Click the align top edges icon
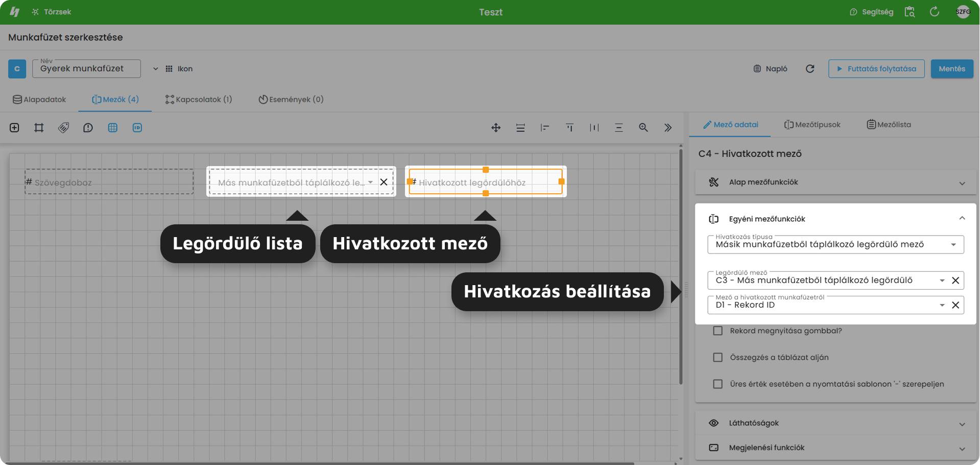Viewport: 980px width, 465px height. click(569, 128)
